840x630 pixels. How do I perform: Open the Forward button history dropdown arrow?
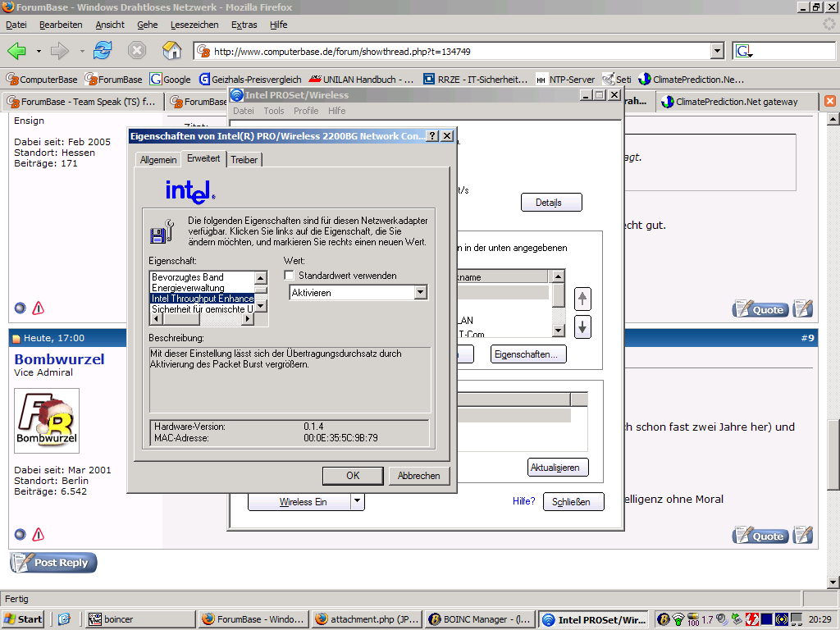tap(81, 52)
